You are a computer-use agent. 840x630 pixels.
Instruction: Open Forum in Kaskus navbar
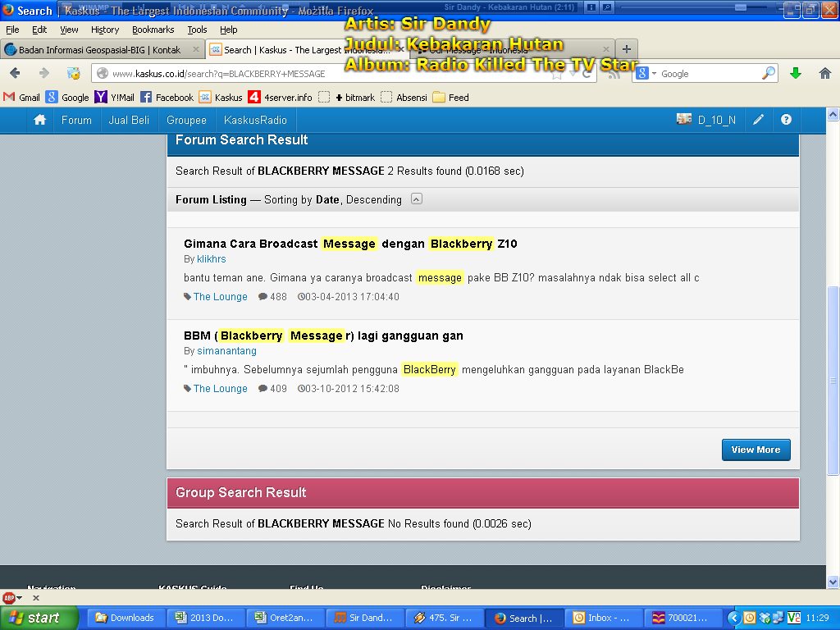pos(76,120)
